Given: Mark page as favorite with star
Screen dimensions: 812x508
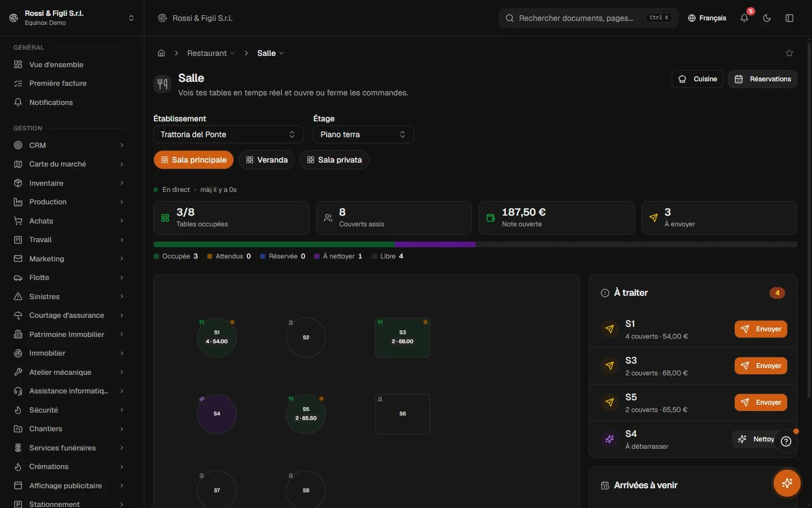Looking at the screenshot, I should tap(789, 53).
